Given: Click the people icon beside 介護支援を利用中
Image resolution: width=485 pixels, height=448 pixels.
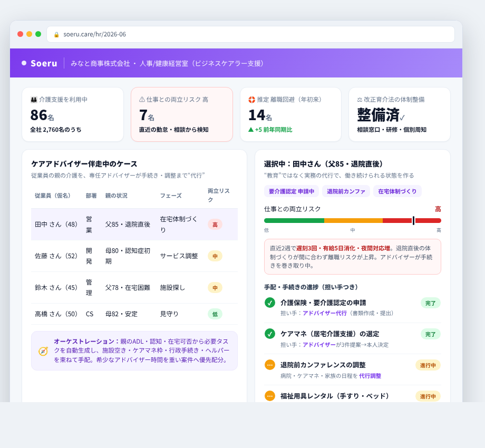Looking at the screenshot, I should 34,100.
